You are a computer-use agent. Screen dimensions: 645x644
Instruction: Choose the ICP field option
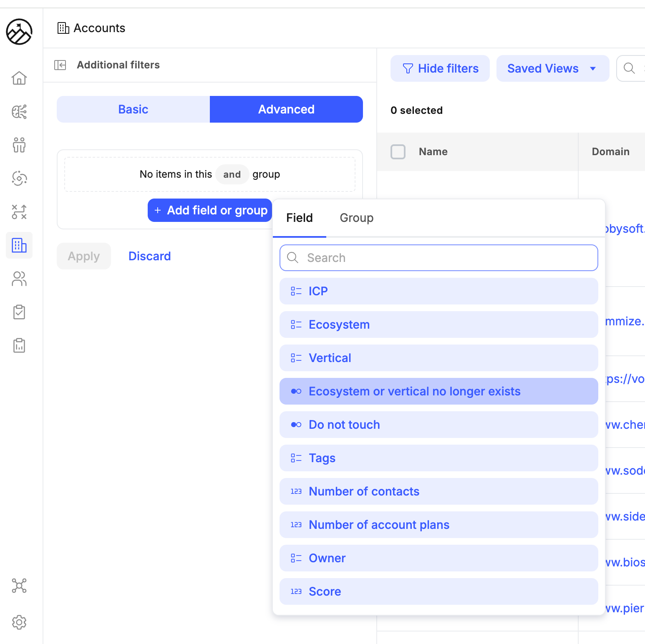[438, 291]
